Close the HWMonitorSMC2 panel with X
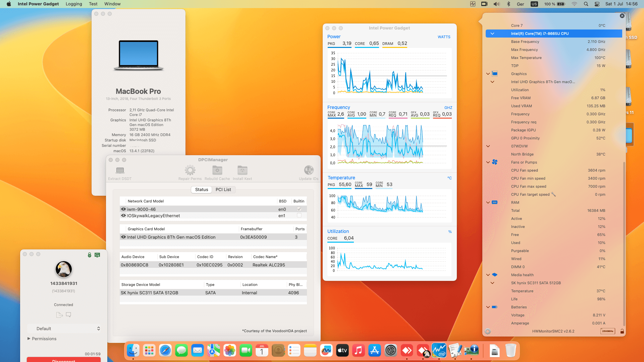This screenshot has height=362, width=644. pos(622,16)
